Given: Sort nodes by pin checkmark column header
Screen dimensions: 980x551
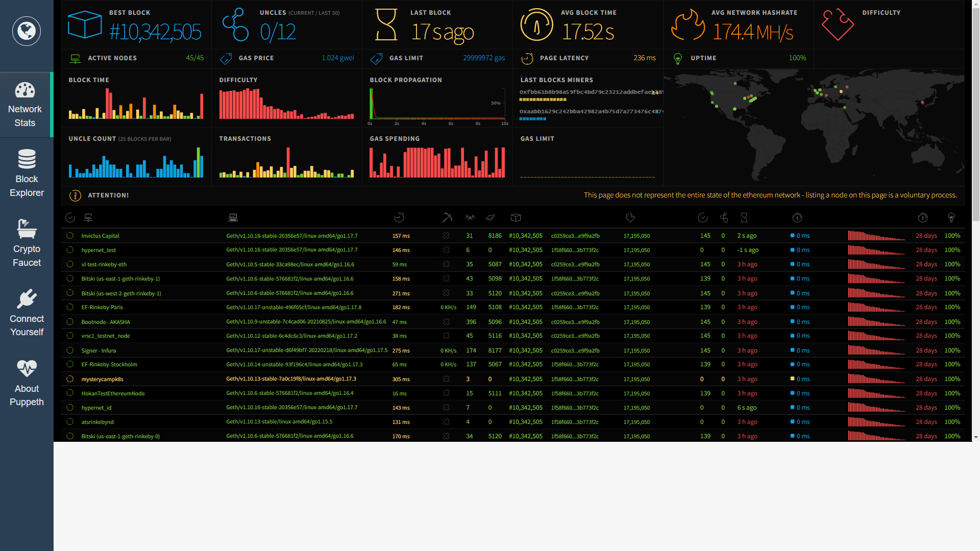Looking at the screenshot, I should [x=70, y=218].
